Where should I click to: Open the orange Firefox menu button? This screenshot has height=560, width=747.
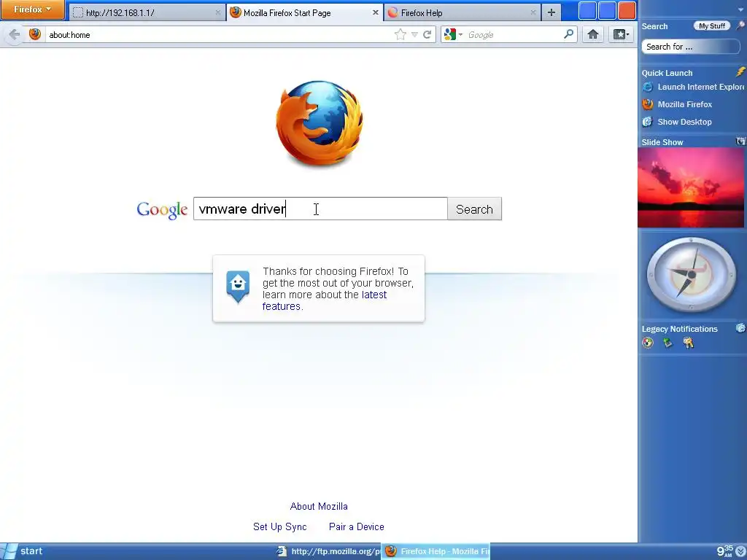[32, 9]
